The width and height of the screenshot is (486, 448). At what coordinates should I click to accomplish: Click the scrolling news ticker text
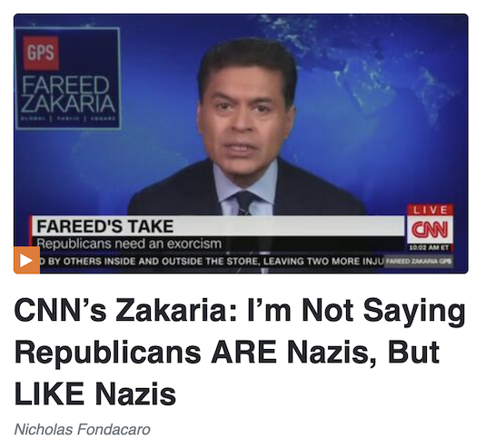pyautogui.click(x=213, y=262)
